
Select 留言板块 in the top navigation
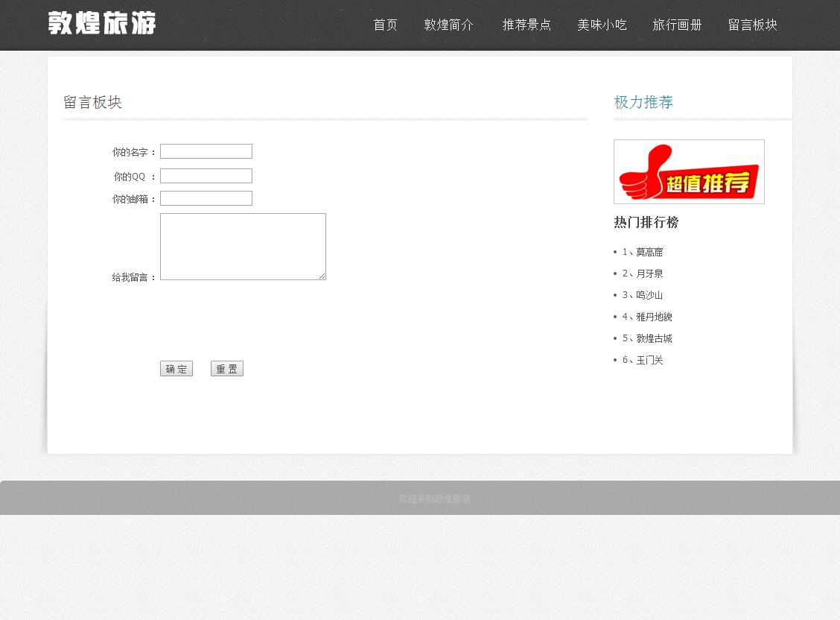(752, 25)
